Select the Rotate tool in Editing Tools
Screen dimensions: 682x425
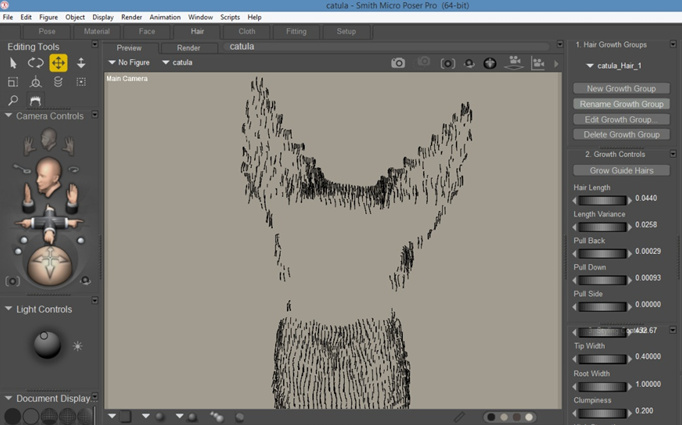pos(35,63)
